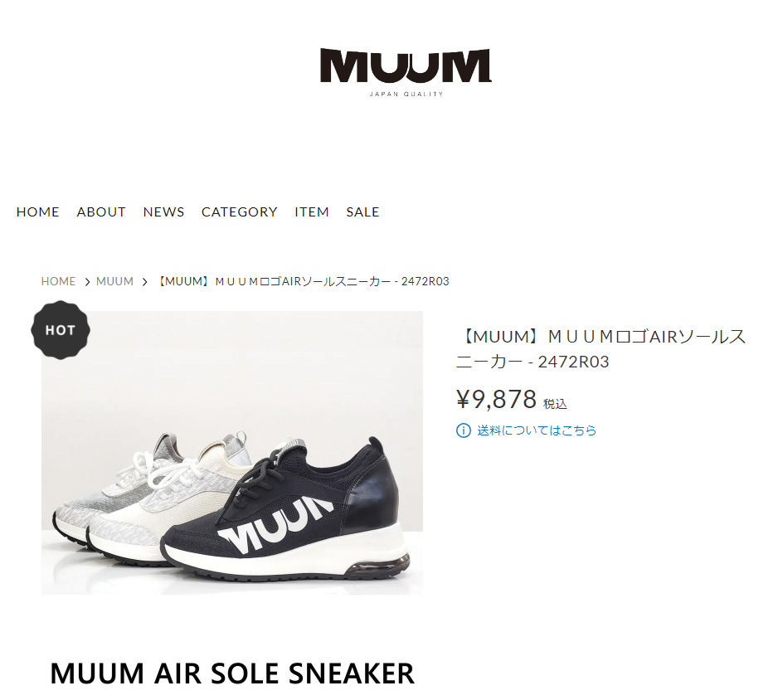The height and width of the screenshot is (700, 783).
Task: Click the chevron arrow after HOME breadcrumb
Action: coord(87,282)
